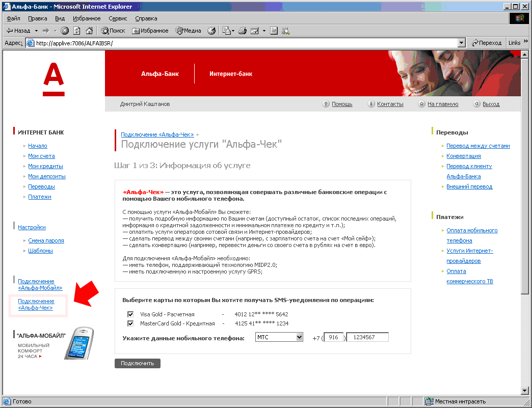This screenshot has width=532, height=408.
Task: Click the page scrollbar down arrow
Action: click(524, 390)
